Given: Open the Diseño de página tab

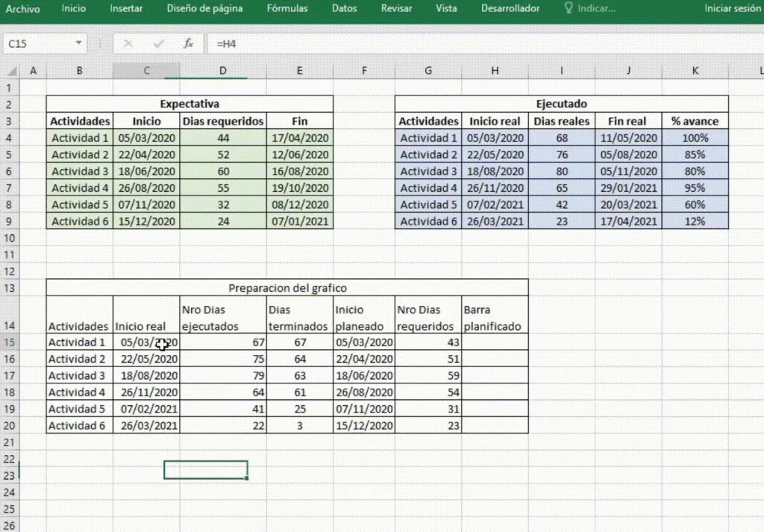Looking at the screenshot, I should (x=204, y=8).
